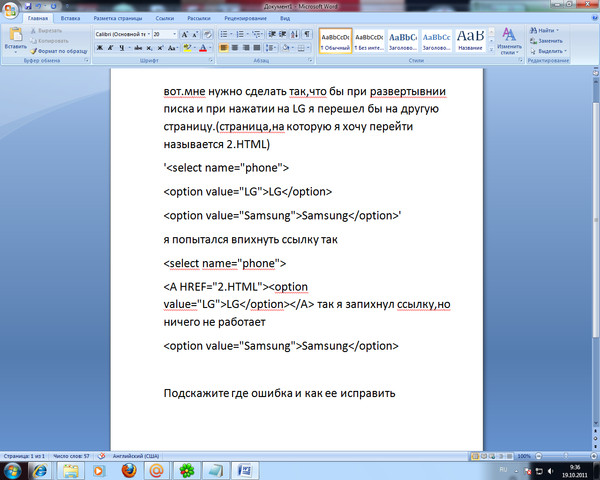Open change case Aa dropdown
600x480 pixels.
point(173,48)
